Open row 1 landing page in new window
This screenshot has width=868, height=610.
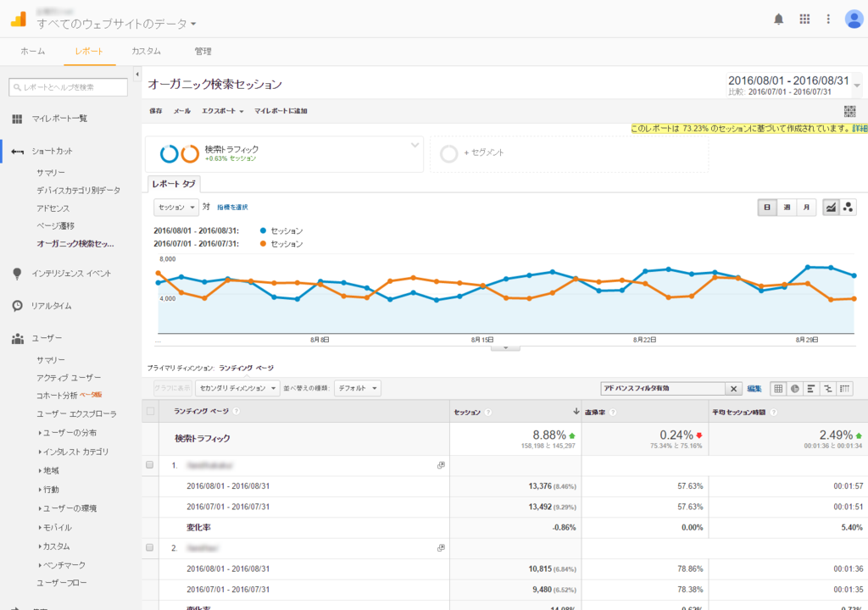click(441, 465)
